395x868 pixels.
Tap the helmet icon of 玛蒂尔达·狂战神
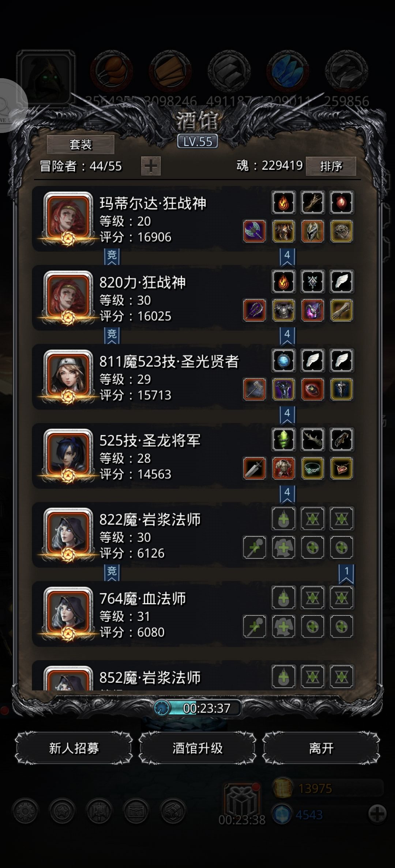(313, 231)
